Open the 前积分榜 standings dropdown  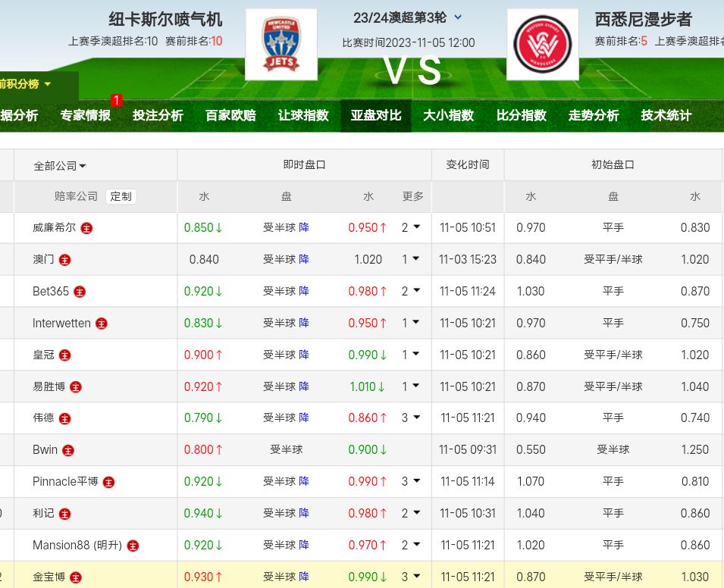pos(27,84)
